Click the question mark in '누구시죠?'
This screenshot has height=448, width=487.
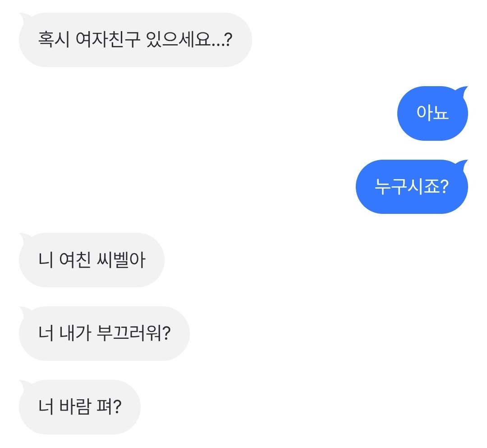coord(445,186)
